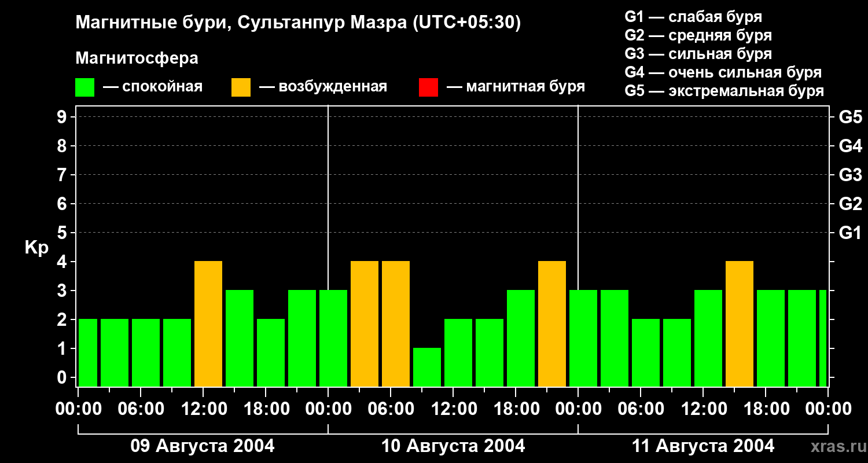Click the 'G2 — средняя буря' legend line

click(698, 35)
